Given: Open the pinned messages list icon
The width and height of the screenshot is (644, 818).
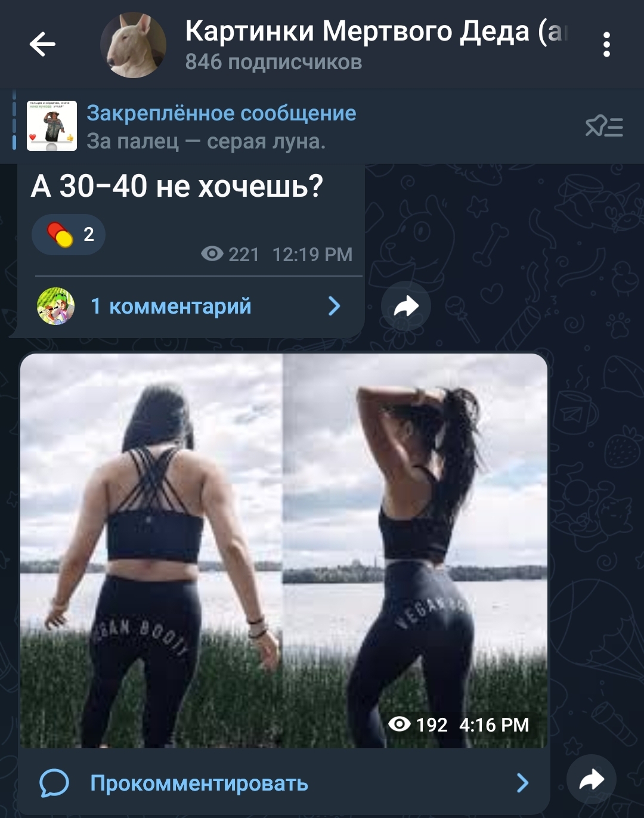Looking at the screenshot, I should (x=604, y=126).
